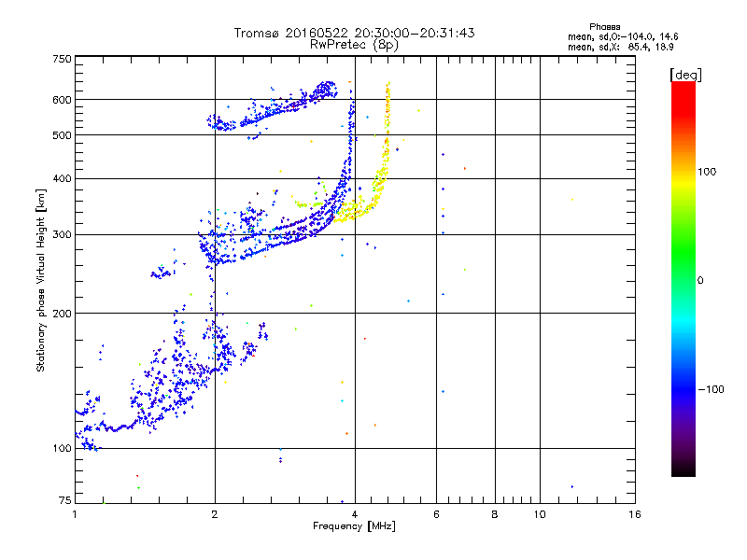Click the 'mean, sd,O:-104.0, 14.6' statistic
The image size is (747, 560).
(623, 36)
